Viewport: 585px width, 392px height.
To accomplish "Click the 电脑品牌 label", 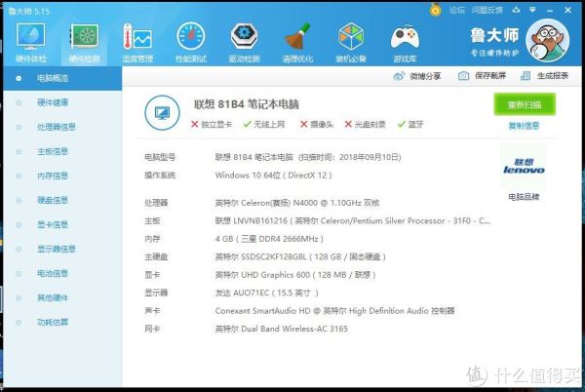I will click(x=524, y=197).
